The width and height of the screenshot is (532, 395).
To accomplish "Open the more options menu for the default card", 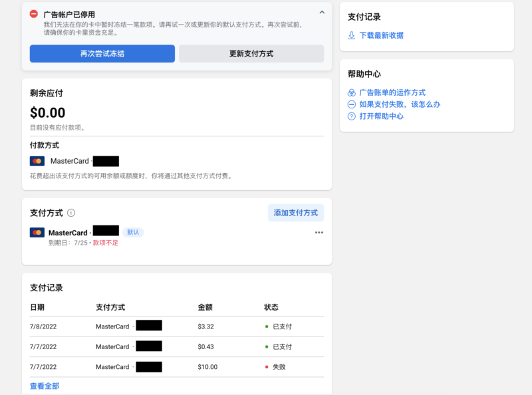I will point(319,232).
